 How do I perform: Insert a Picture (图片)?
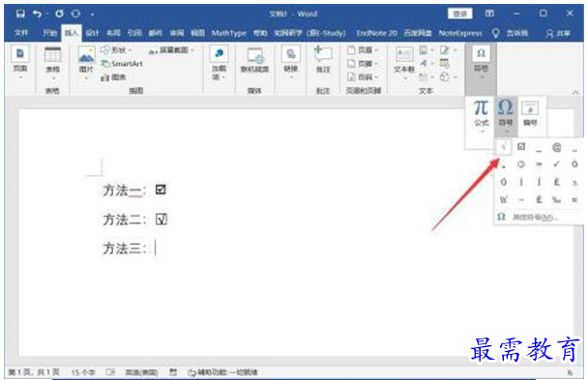86,63
